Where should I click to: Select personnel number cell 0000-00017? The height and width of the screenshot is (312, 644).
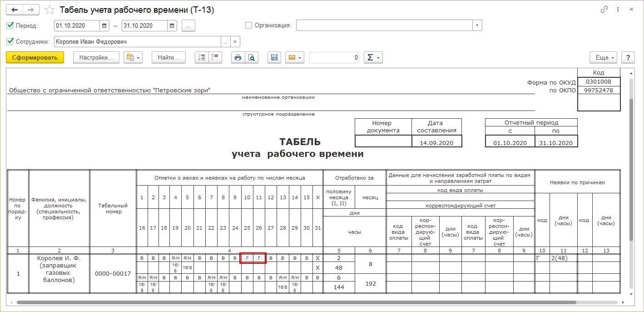coord(113,273)
